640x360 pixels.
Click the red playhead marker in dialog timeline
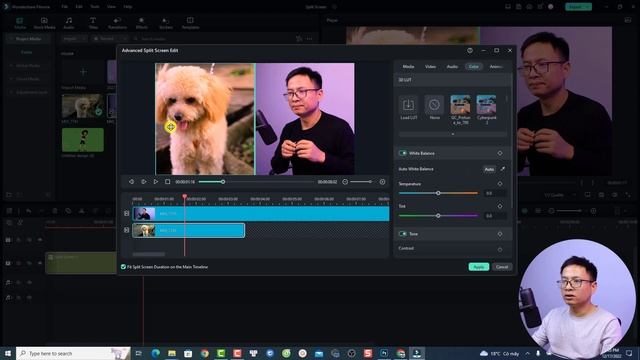pos(184,197)
